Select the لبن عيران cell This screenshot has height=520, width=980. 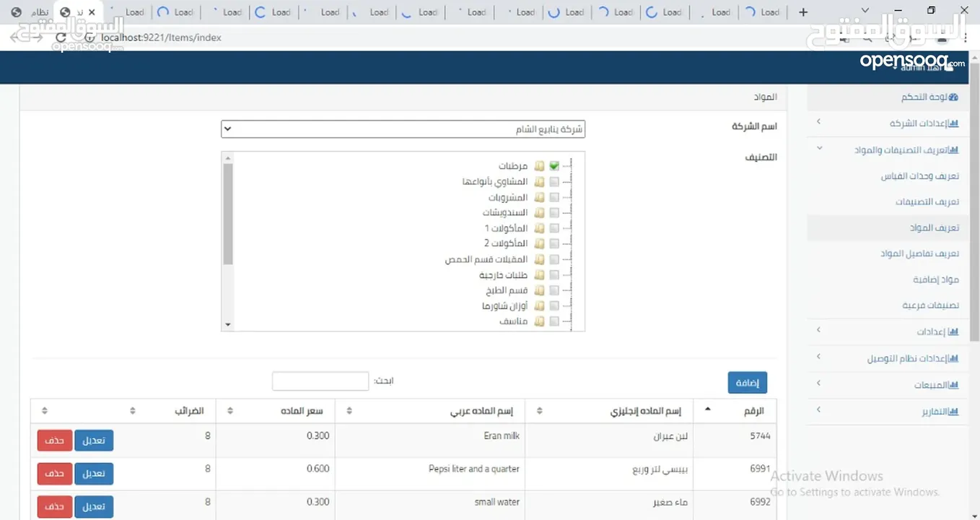[609, 440]
